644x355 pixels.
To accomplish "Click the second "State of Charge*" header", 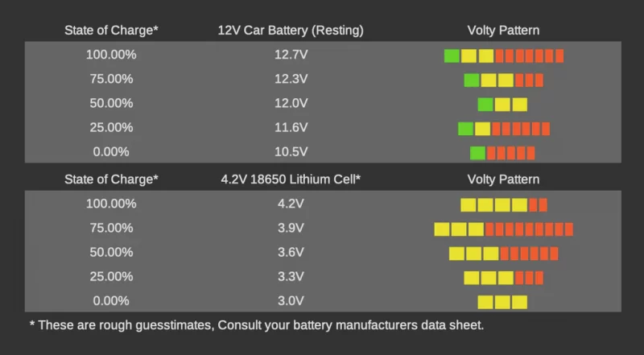I will [111, 180].
